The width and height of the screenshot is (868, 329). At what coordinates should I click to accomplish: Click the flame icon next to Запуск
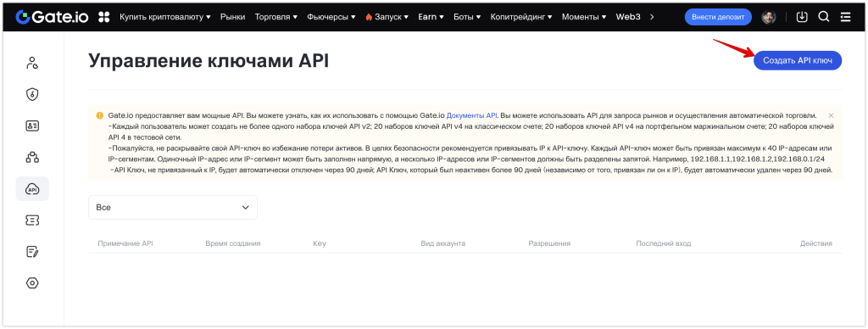click(369, 17)
